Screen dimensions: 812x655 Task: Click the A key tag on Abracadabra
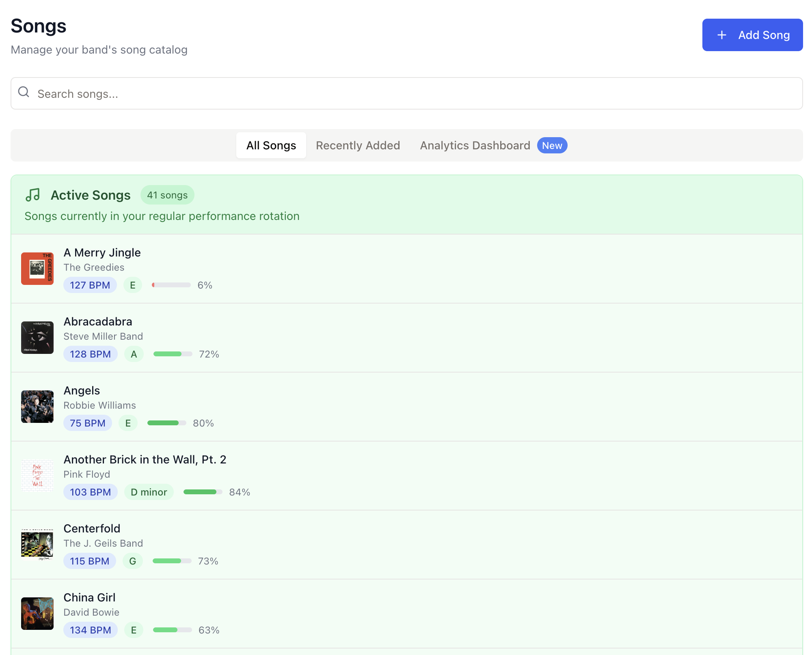click(x=134, y=354)
